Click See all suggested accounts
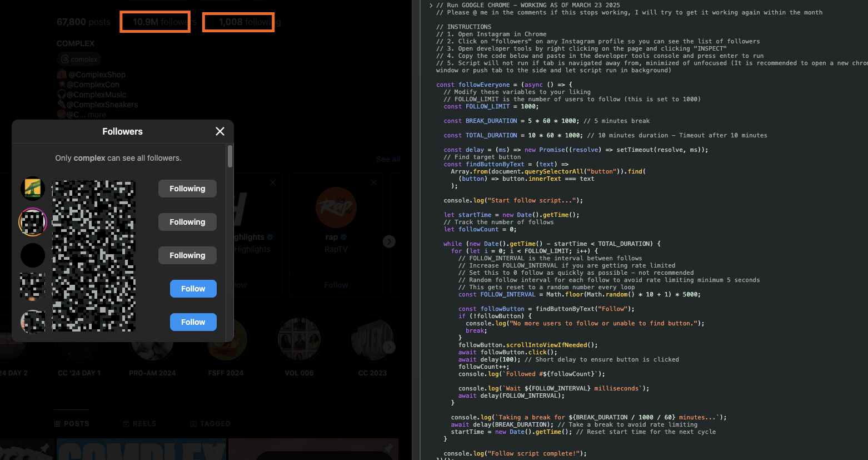 pos(388,159)
